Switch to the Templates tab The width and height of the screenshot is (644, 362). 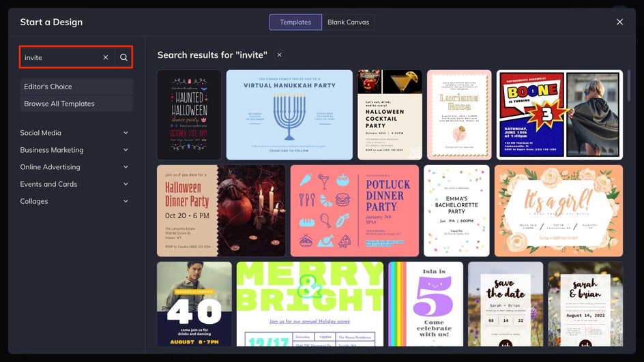(295, 22)
